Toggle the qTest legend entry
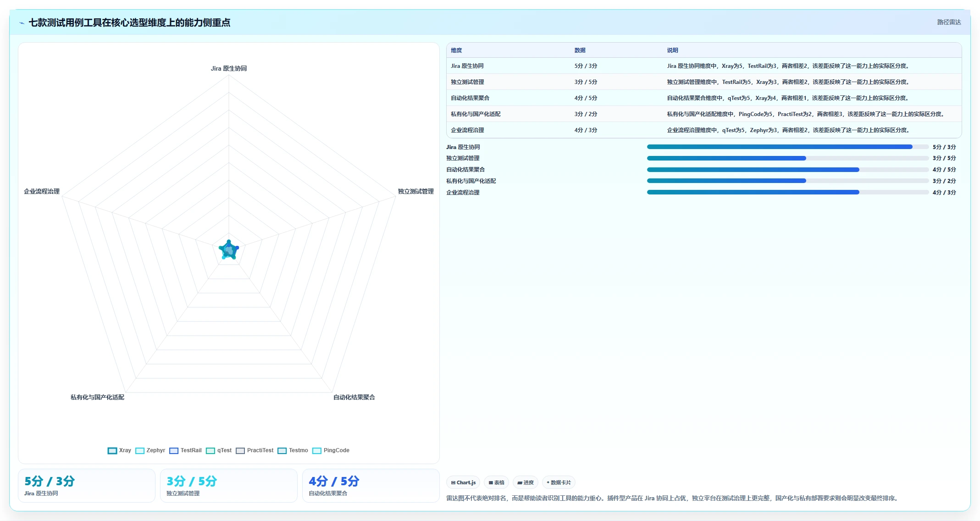Viewport: 980px width, 521px height. coord(219,450)
